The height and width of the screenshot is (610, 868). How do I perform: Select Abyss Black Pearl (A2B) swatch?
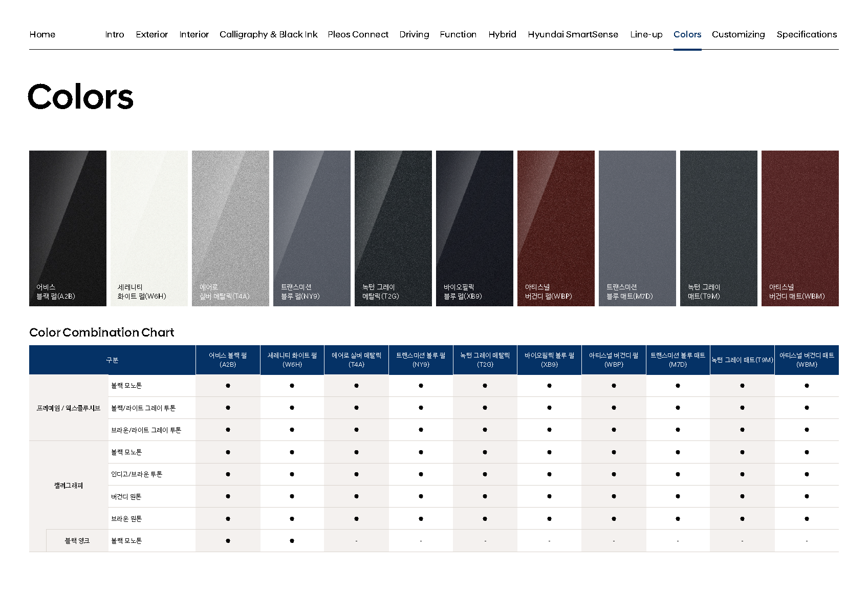click(x=68, y=228)
